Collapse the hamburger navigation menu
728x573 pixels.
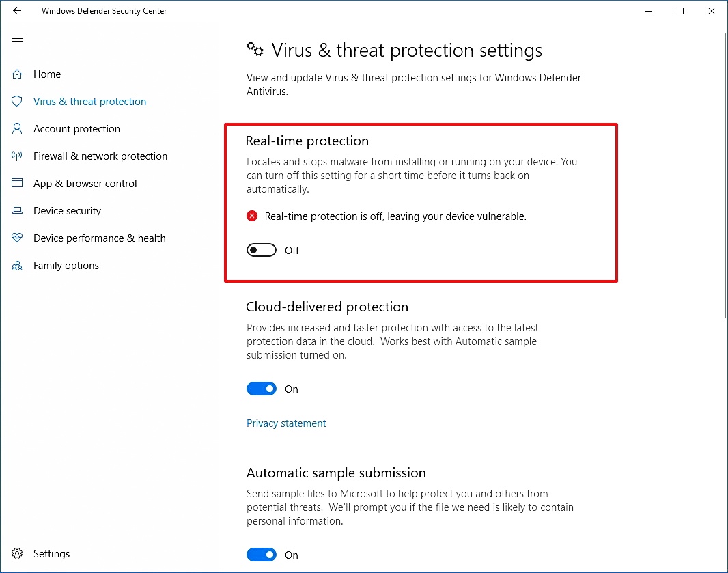click(17, 38)
